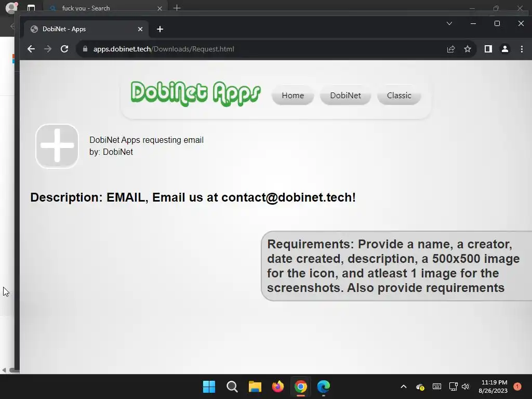Viewport: 532px width, 399px height.
Task: Click the Edge profile avatar
Action: pos(11,8)
